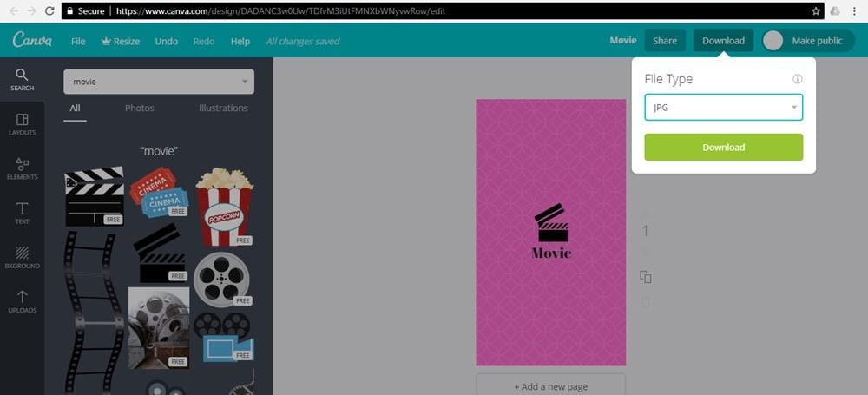
Task: Select the Movie text on canvas
Action: pyautogui.click(x=551, y=253)
